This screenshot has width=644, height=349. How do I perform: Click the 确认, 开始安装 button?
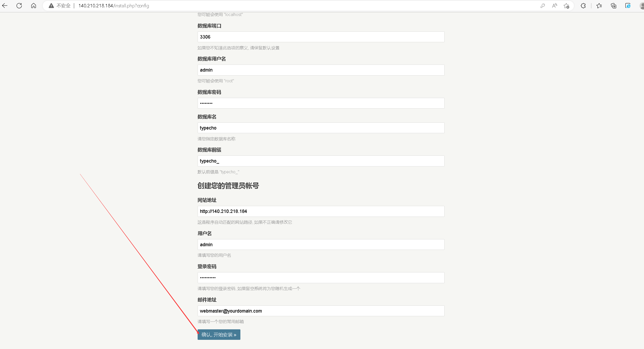click(x=219, y=335)
